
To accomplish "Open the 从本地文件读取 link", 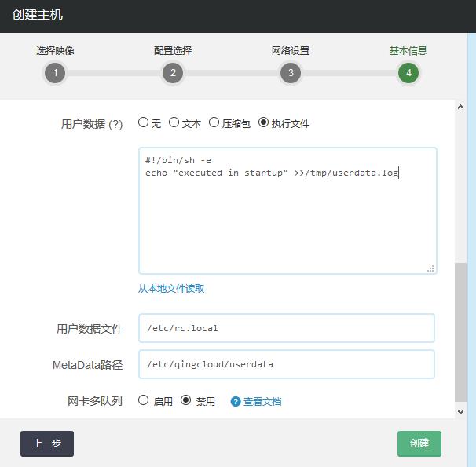I will (171, 288).
